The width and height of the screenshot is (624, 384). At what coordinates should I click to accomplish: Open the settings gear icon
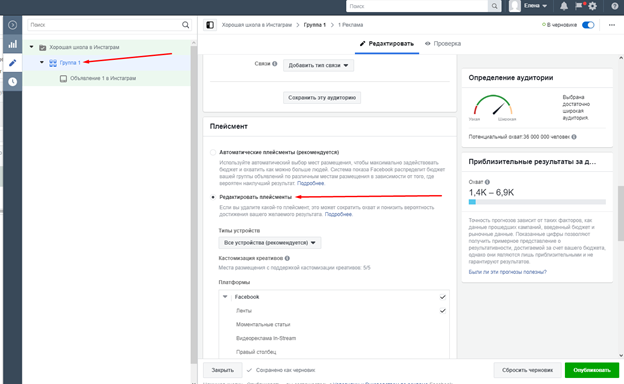point(593,6)
